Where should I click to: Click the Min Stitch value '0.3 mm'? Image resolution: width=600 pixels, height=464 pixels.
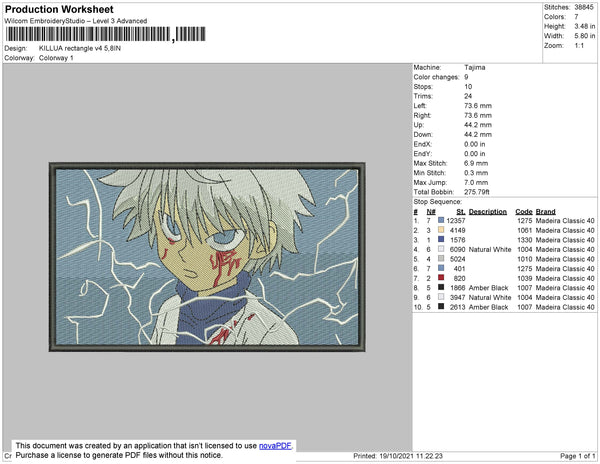[x=476, y=173]
